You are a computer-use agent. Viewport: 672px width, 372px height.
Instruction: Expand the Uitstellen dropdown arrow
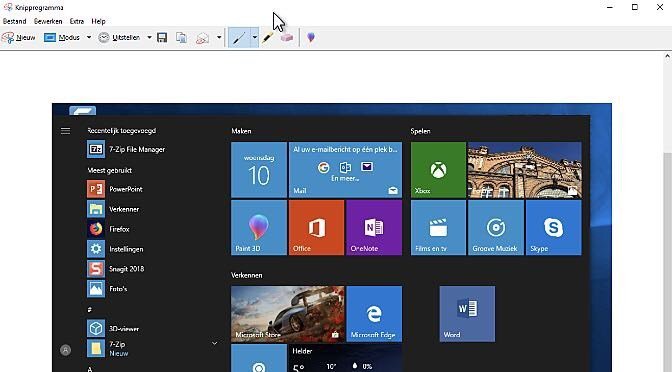149,38
